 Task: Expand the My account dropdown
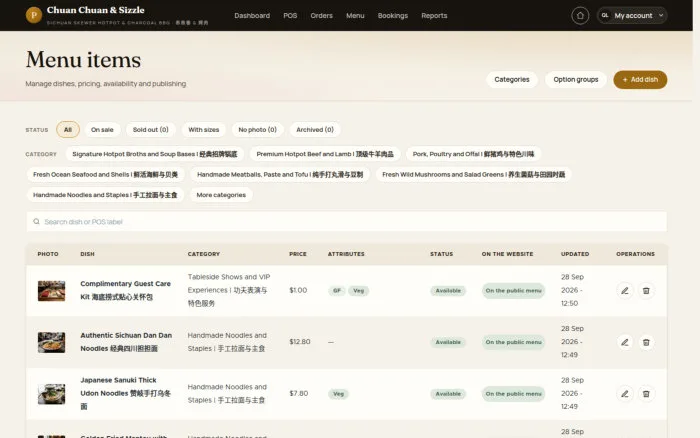pos(632,16)
